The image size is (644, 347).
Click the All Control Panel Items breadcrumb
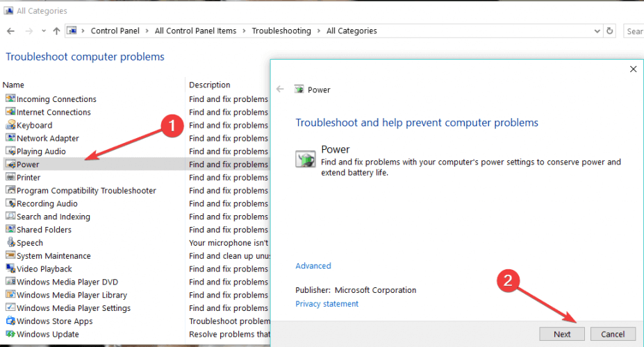[195, 31]
